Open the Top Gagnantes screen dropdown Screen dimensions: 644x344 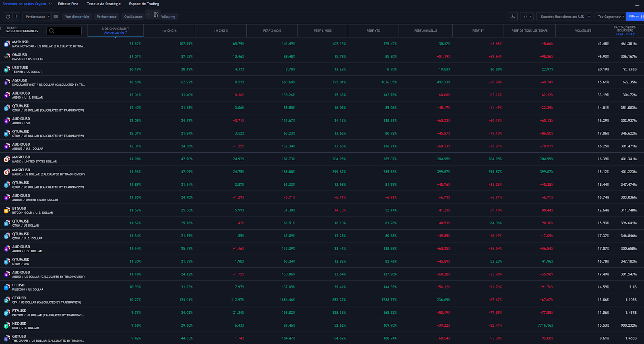[610, 17]
